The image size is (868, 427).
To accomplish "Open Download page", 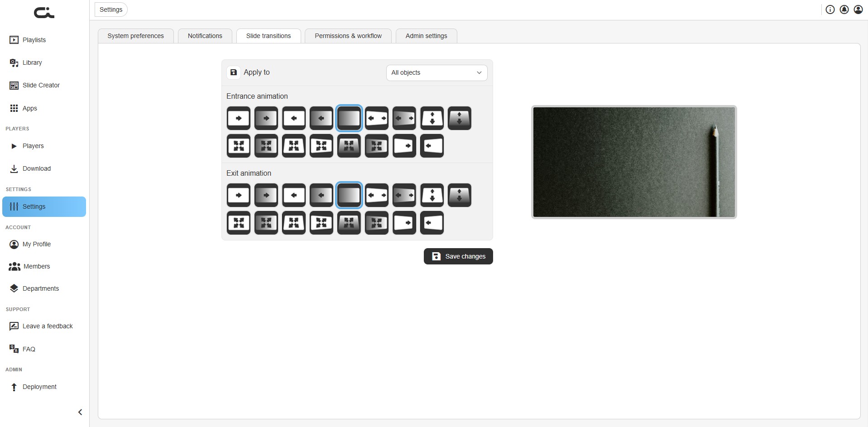I will tap(44, 168).
